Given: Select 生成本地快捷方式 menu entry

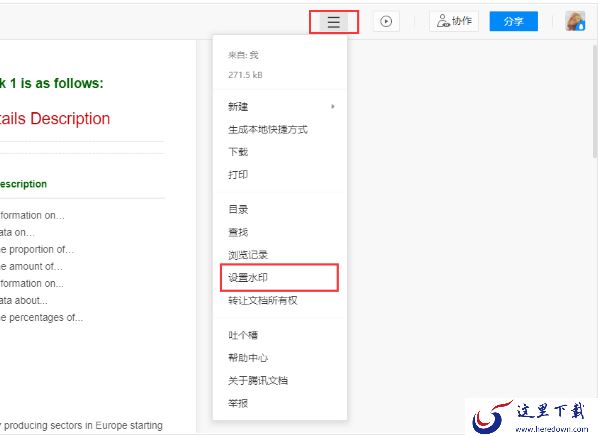Looking at the screenshot, I should [x=268, y=130].
